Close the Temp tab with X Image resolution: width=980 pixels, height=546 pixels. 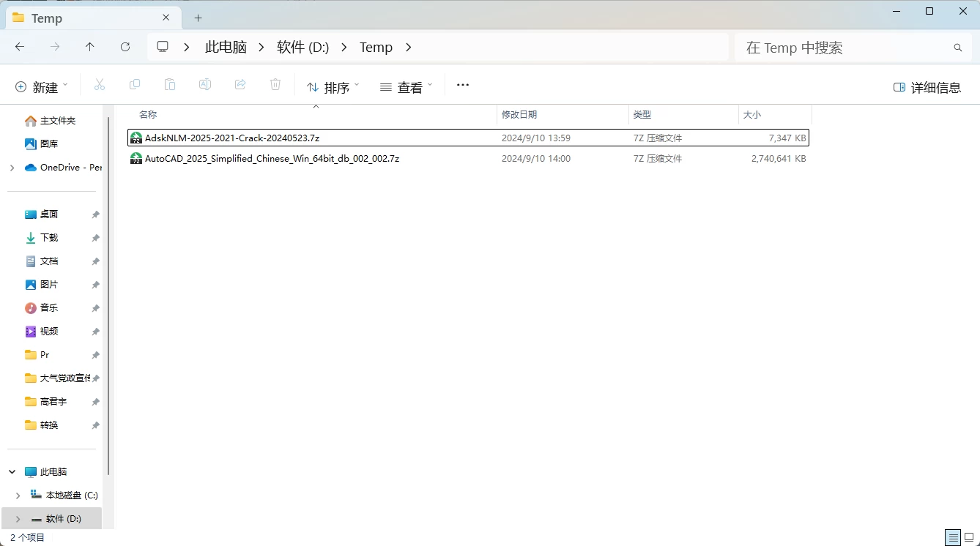(x=166, y=18)
